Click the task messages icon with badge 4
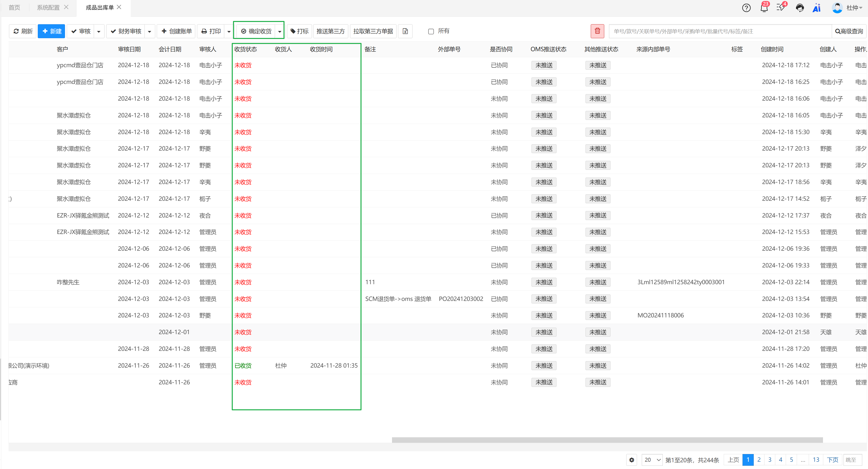868x469 pixels. 781,8
